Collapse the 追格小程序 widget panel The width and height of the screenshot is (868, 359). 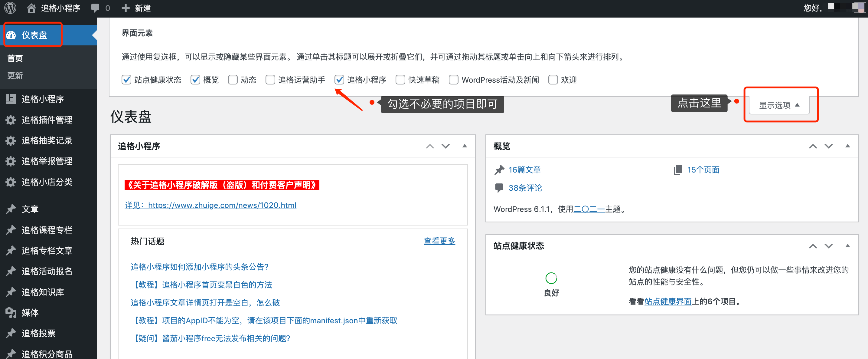coord(465,146)
